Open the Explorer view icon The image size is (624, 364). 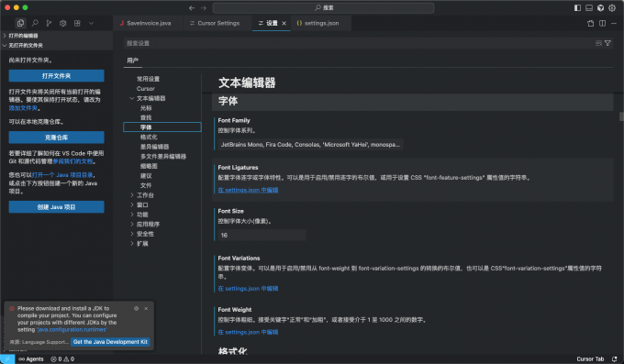[20, 23]
